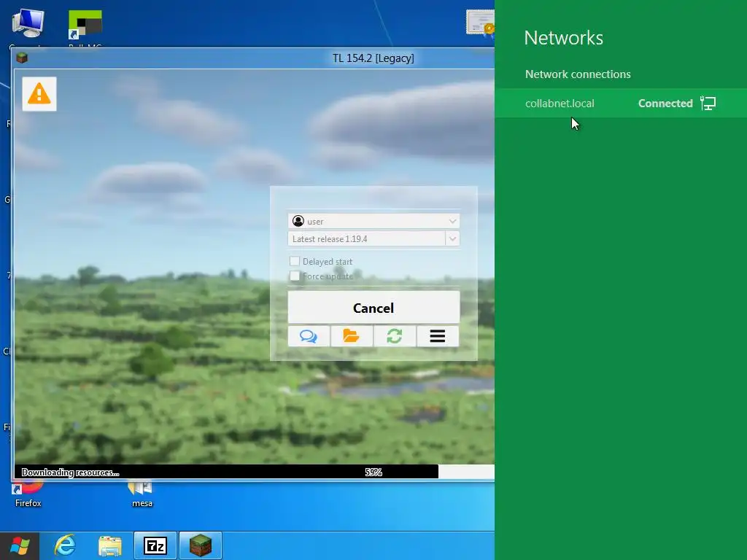Click the user avatar icon in account field
This screenshot has width=747, height=560.
298,221
